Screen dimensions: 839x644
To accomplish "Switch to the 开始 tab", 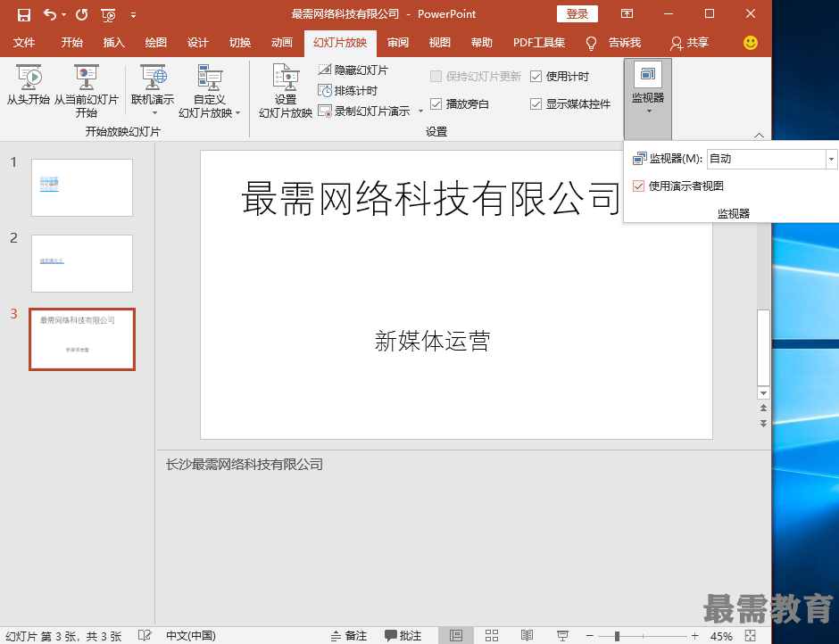I will point(71,42).
